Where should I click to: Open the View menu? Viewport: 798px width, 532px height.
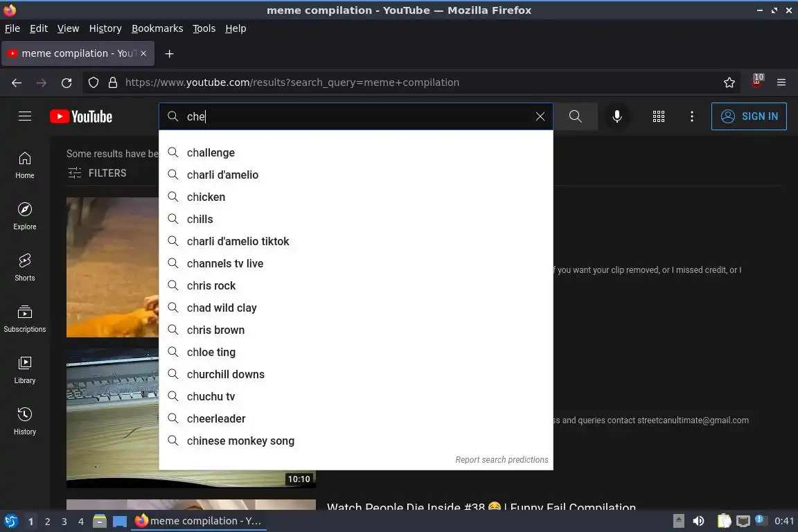[68, 28]
